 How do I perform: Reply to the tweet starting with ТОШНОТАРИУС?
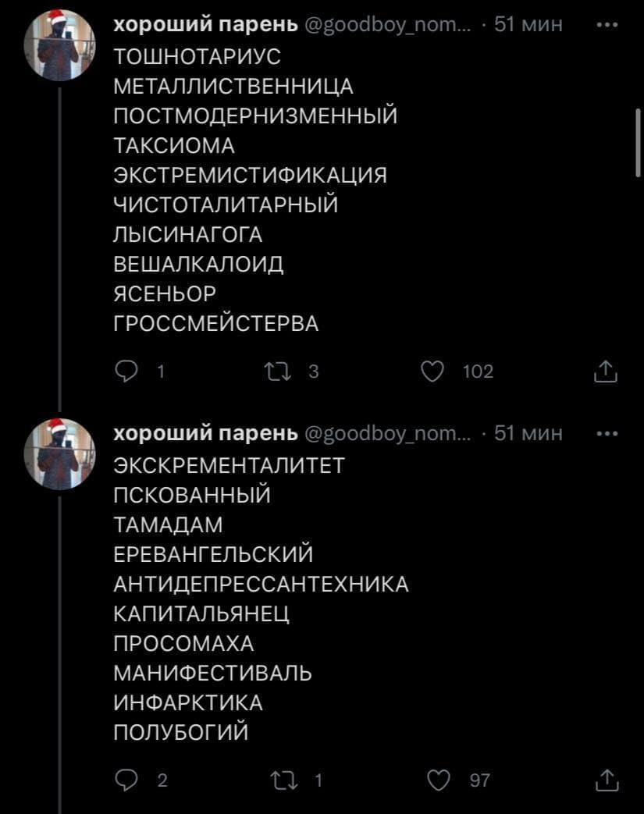125,371
